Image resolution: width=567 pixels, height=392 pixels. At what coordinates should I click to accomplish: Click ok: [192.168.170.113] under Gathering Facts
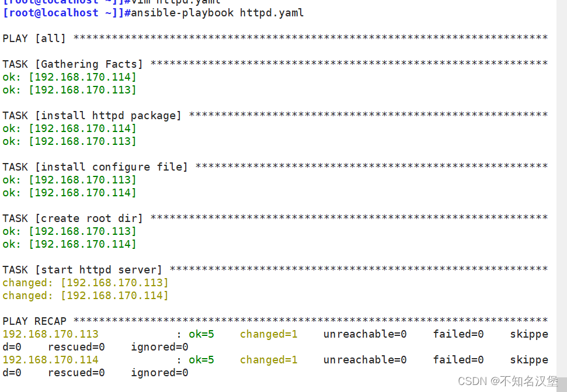coord(69,90)
